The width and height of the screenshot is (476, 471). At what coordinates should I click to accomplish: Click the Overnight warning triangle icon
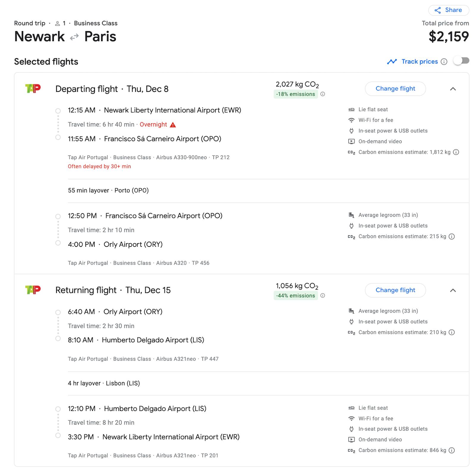pyautogui.click(x=172, y=125)
